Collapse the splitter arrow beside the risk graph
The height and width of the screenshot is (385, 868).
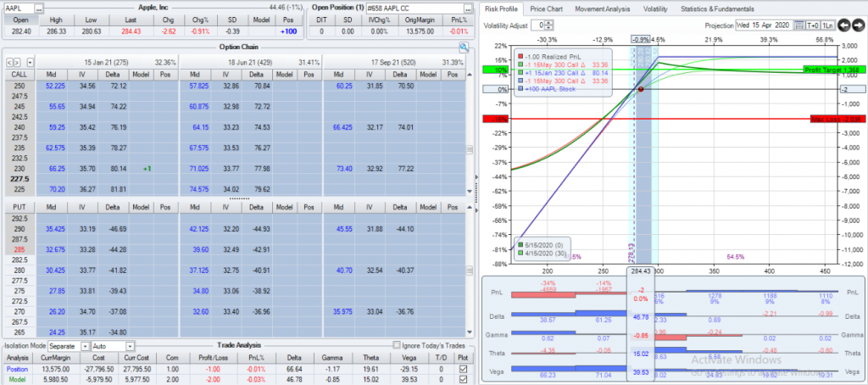477,176
